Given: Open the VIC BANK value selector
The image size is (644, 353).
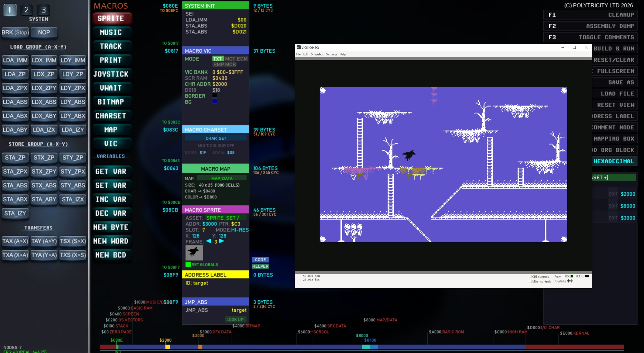Looking at the screenshot, I should [x=228, y=72].
